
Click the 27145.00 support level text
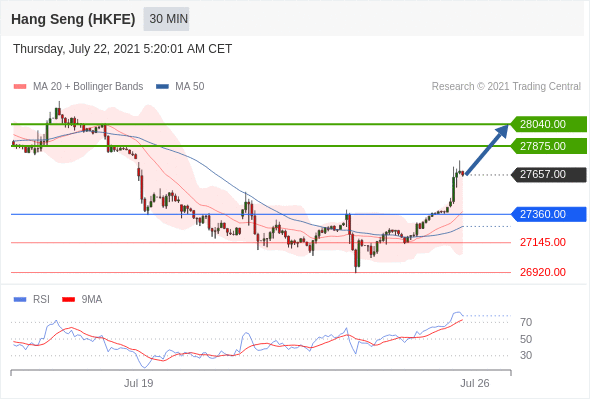tap(543, 242)
